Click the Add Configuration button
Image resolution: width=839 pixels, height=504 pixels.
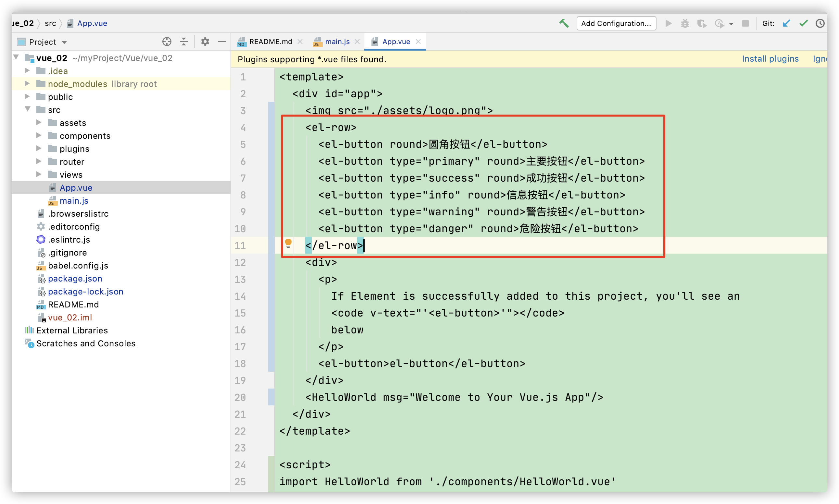616,23
